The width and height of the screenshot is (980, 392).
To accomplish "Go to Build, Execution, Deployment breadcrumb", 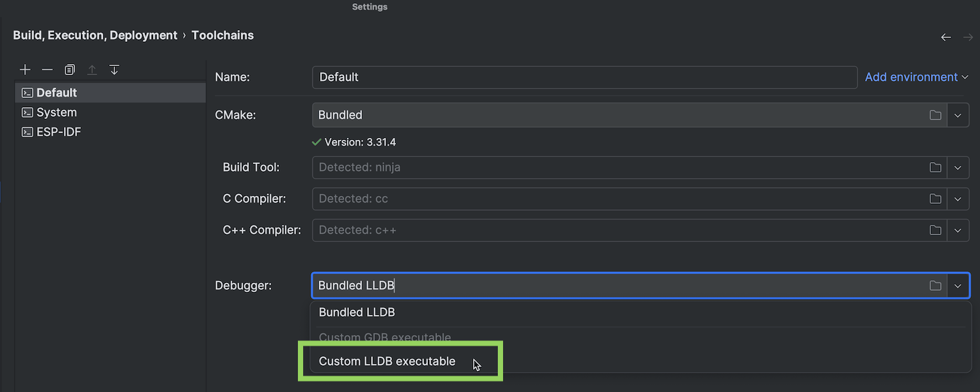I will [x=95, y=35].
